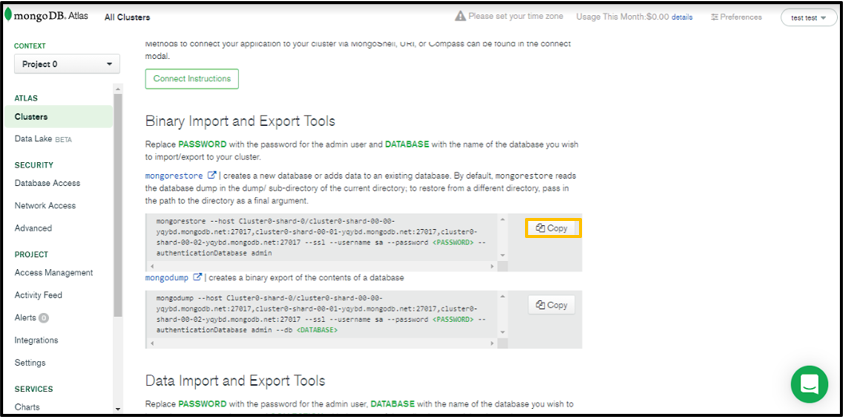Click the All Clusters header link

(128, 17)
